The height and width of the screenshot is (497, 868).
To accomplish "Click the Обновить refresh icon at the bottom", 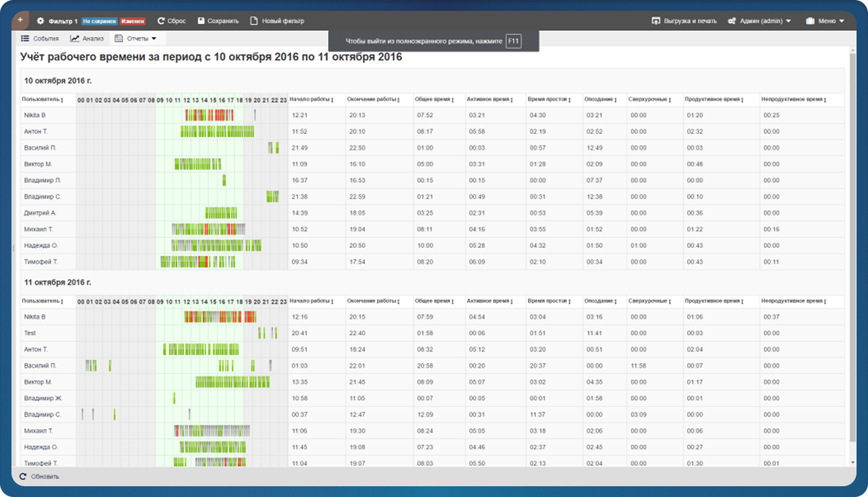I will point(24,476).
